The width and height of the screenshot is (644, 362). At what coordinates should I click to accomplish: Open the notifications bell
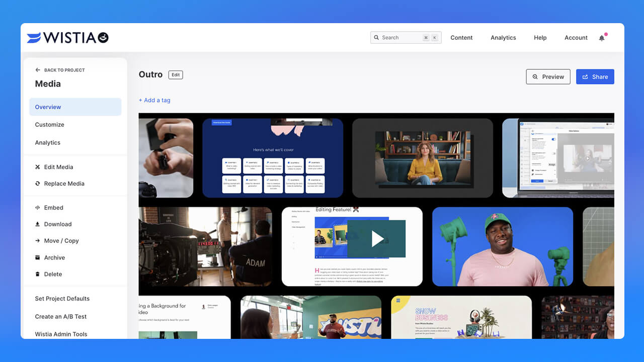[x=602, y=38]
